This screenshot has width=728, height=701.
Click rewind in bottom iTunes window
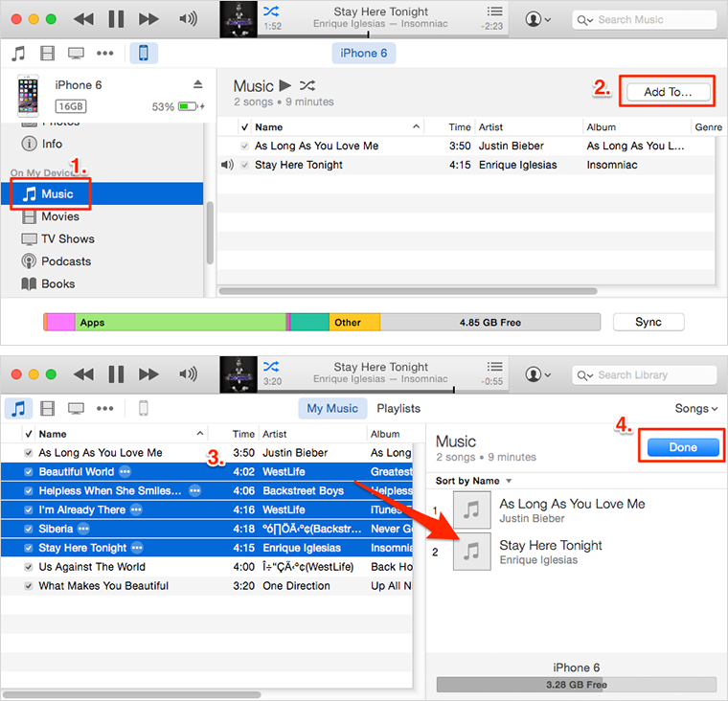coord(83,374)
